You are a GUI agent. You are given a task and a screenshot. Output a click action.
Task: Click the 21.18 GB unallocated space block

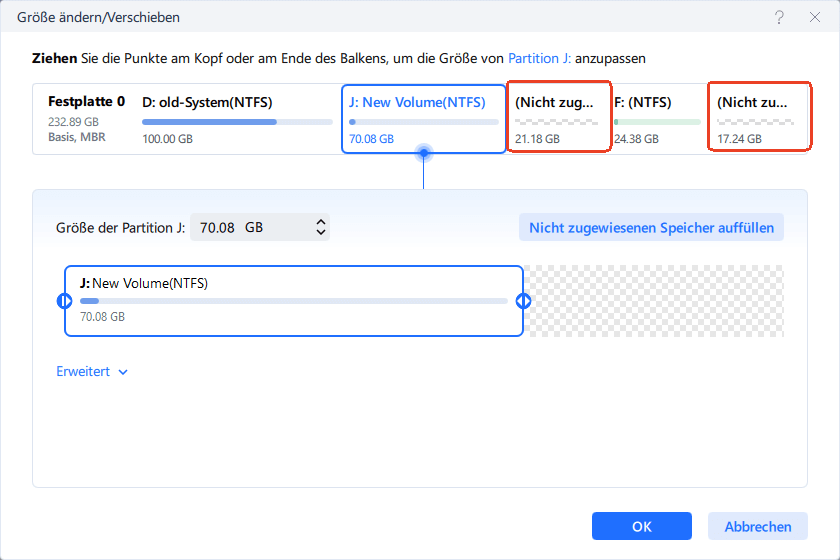[x=559, y=117]
